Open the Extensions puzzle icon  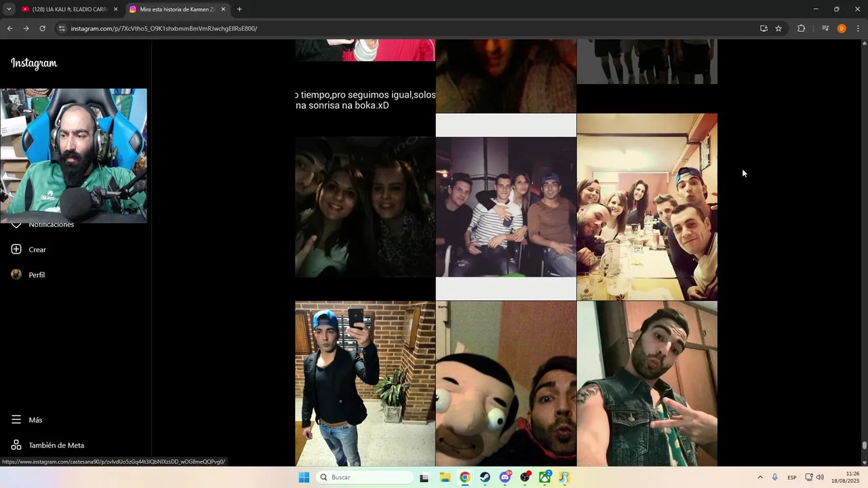pyautogui.click(x=801, y=28)
